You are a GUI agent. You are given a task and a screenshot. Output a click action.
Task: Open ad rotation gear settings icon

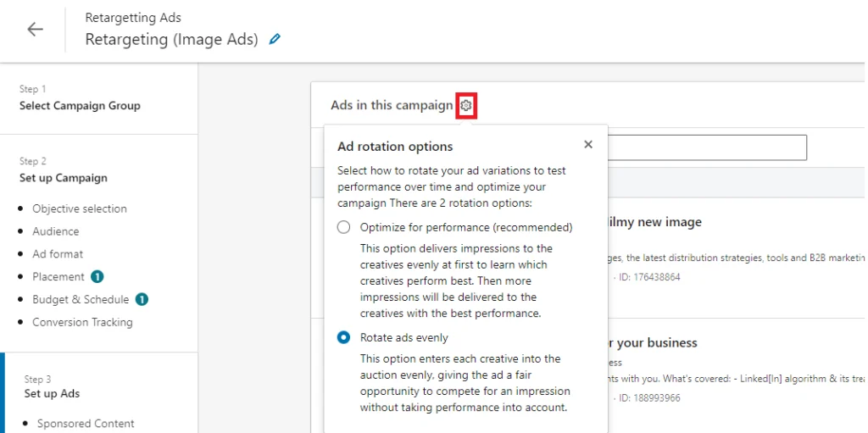[466, 106]
